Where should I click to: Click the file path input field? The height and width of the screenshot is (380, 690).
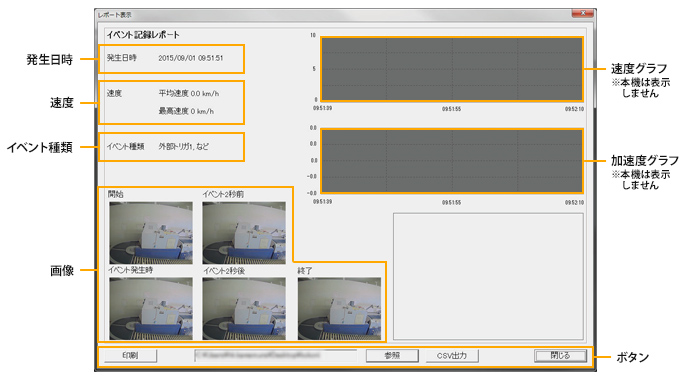(x=275, y=355)
